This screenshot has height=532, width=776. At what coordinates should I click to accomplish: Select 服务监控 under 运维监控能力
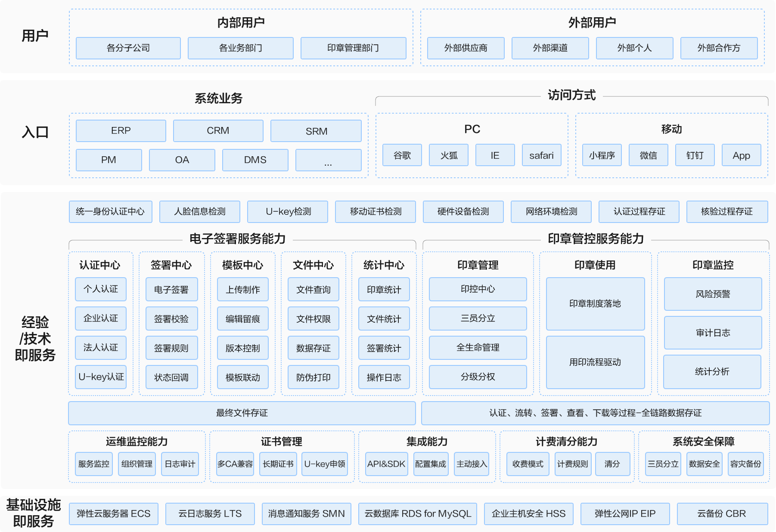(94, 464)
